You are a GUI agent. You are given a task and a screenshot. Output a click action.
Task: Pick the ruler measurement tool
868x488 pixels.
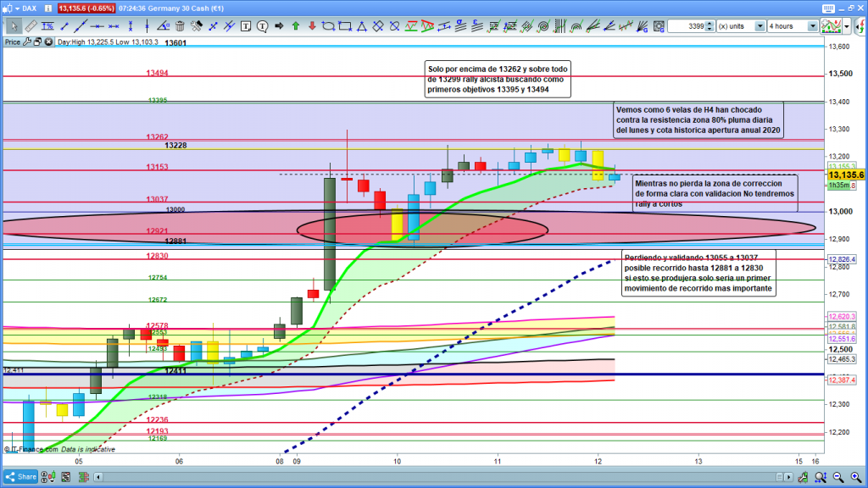click(x=31, y=26)
